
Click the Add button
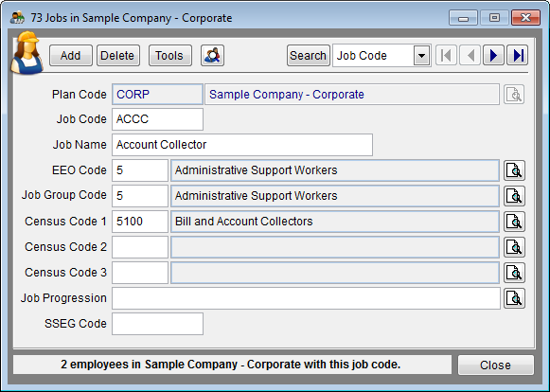(x=71, y=56)
